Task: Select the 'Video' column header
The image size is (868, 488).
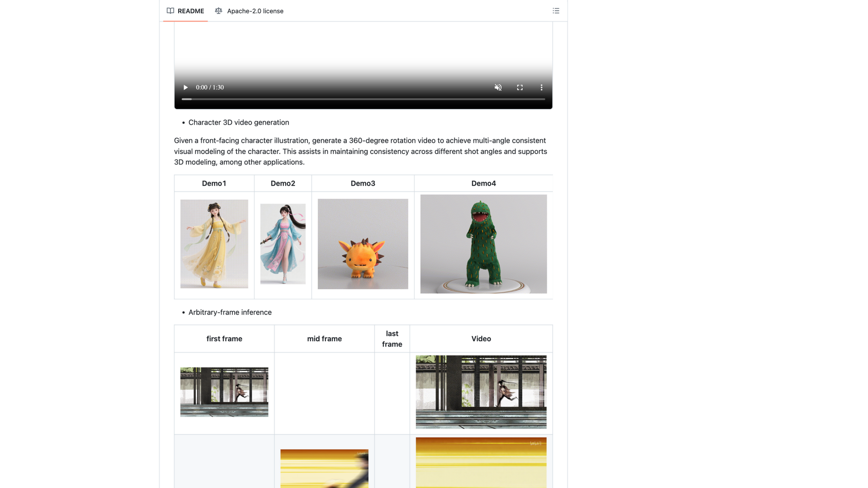Action: coord(481,339)
